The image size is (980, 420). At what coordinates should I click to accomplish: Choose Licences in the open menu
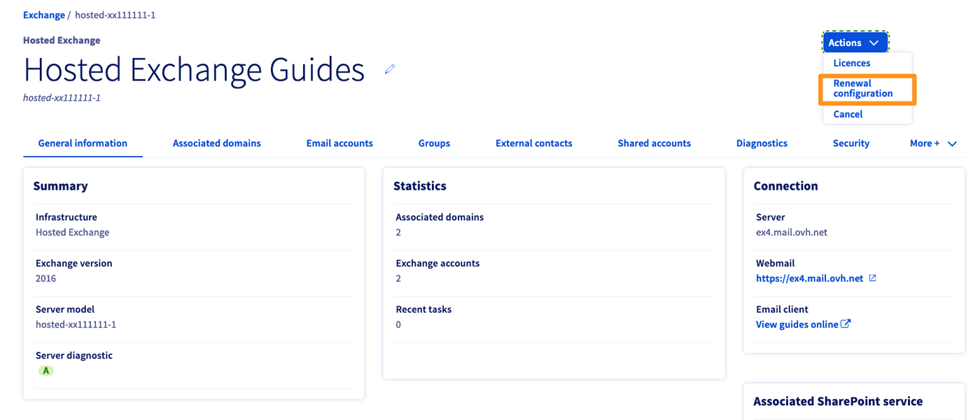click(x=851, y=62)
